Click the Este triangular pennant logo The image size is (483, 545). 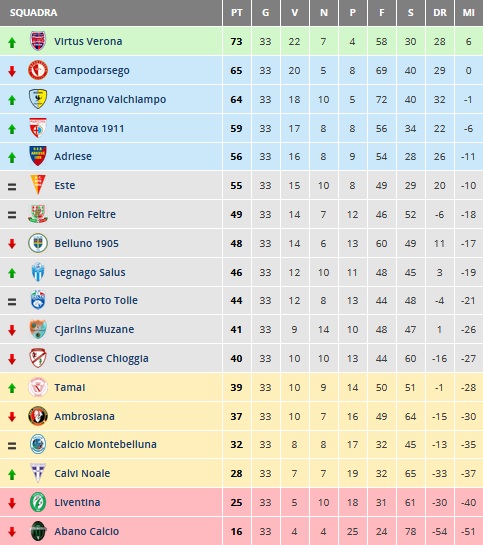(38, 185)
